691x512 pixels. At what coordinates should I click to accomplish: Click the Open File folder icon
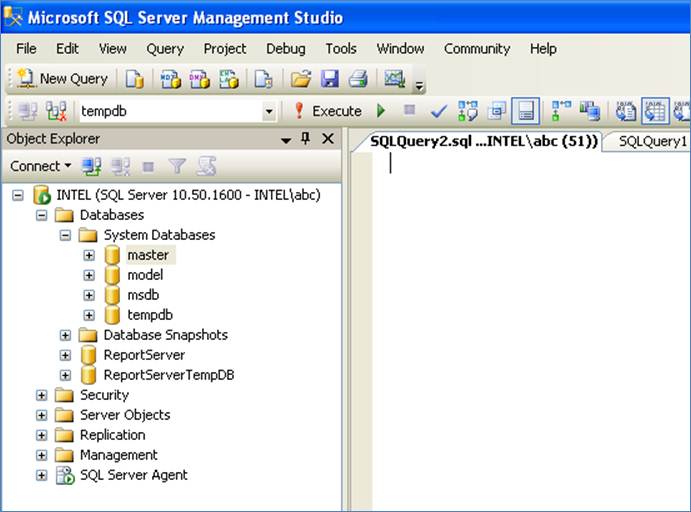click(x=301, y=79)
